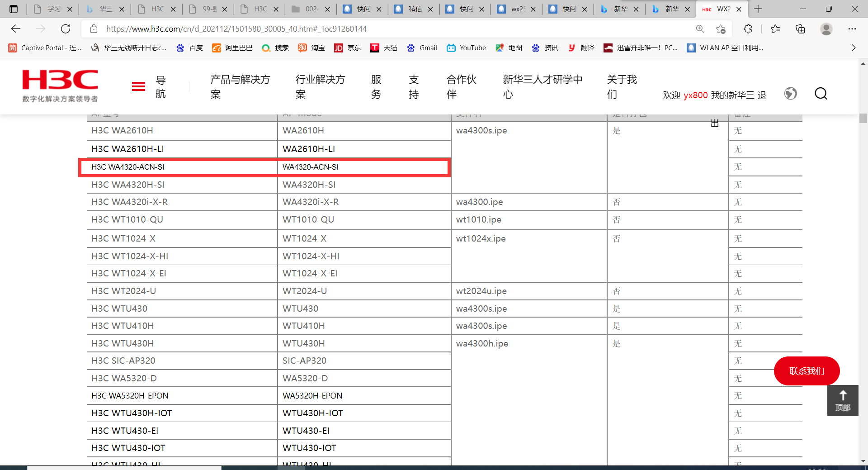Viewport: 868px width, 470px height.
Task: Open the 关于我们 menu
Action: coord(622,86)
